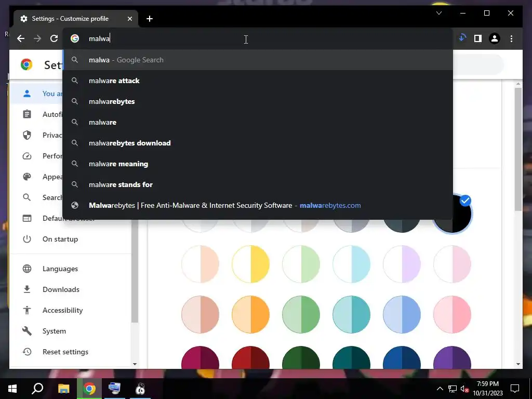Choose the medium green theme swatch
Screen dimensions: 532x399
[x=301, y=314]
